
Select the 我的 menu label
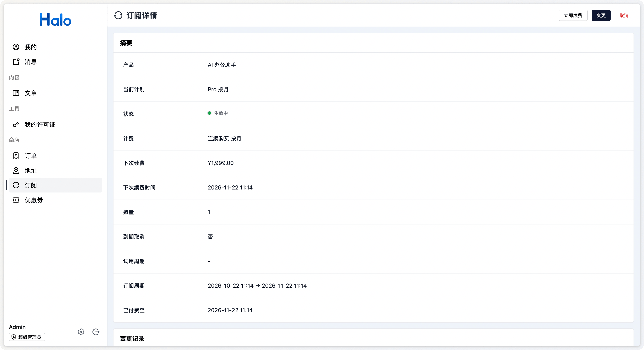31,47
